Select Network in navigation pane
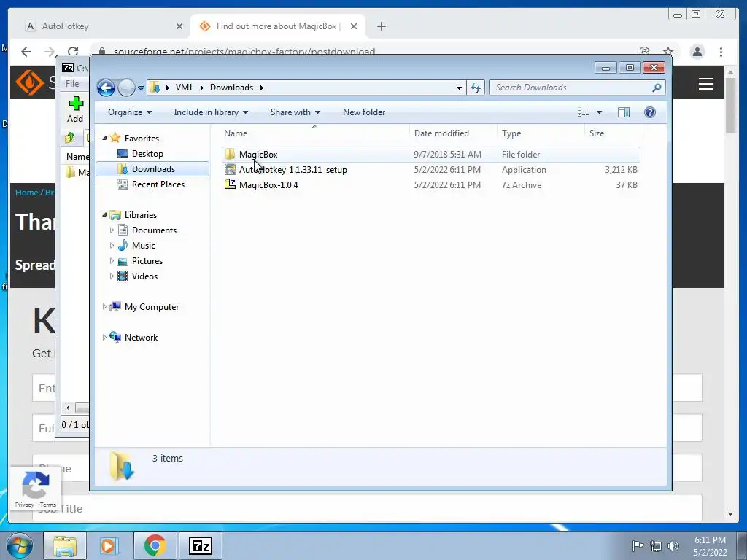 tap(141, 338)
